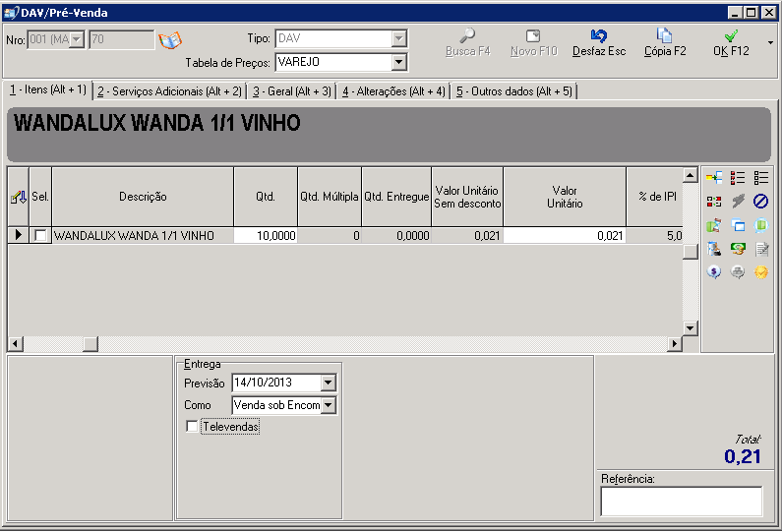Click the DAV/Pré-Venda title bar app icon
The image size is (782, 532).
[11, 12]
